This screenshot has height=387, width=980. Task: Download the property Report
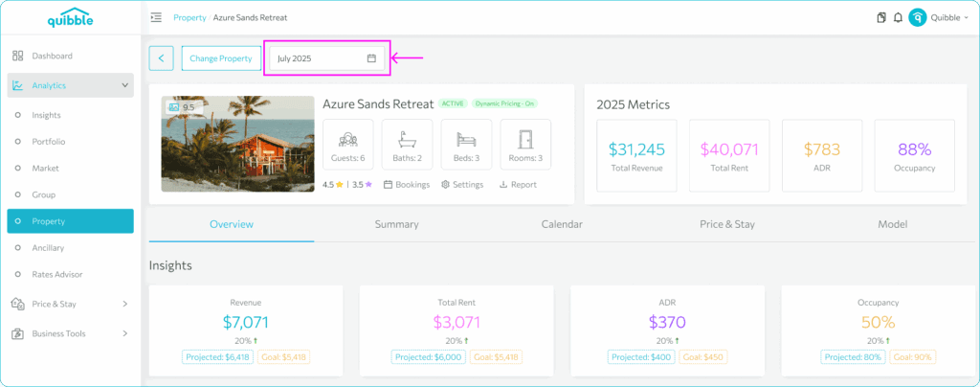(518, 185)
